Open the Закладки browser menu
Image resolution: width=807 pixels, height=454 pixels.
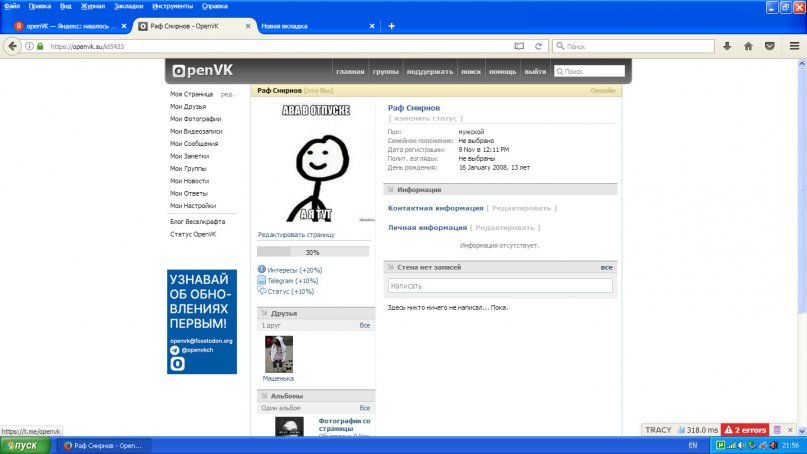click(x=129, y=6)
